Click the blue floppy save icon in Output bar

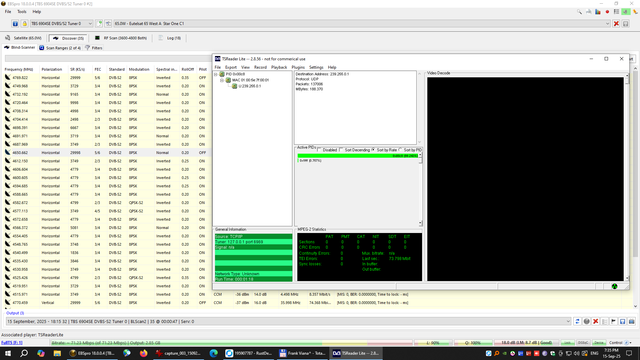(x=622, y=322)
